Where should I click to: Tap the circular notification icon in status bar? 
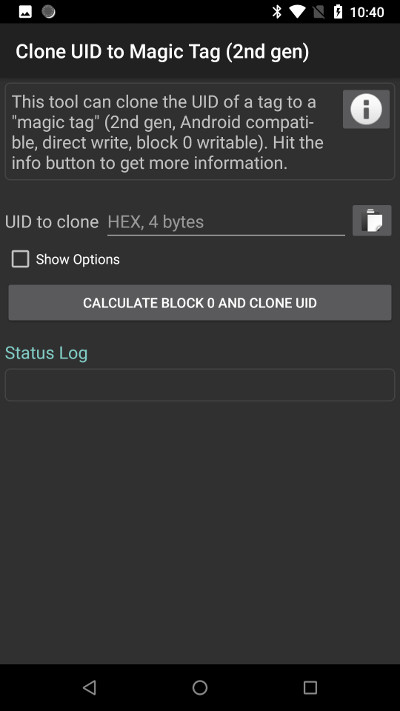pyautogui.click(x=49, y=12)
